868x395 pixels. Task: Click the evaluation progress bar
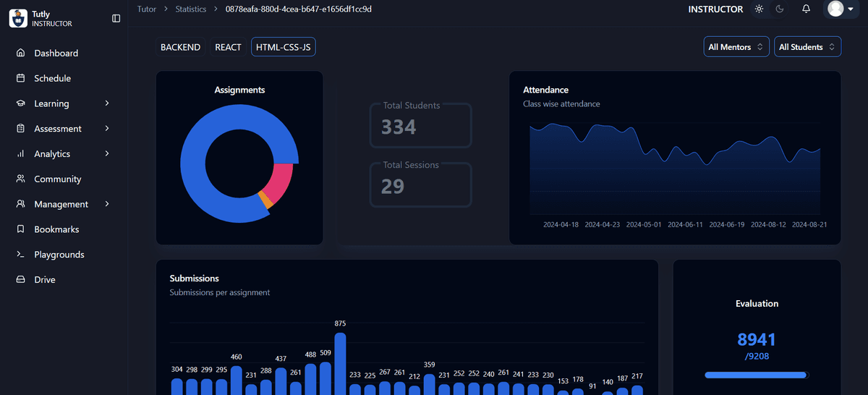(757, 375)
